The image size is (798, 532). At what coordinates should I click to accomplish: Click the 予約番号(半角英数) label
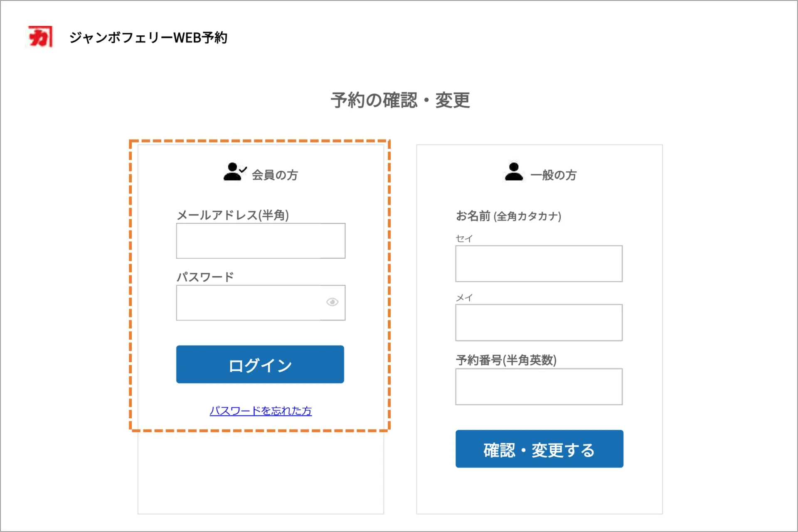coord(506,360)
